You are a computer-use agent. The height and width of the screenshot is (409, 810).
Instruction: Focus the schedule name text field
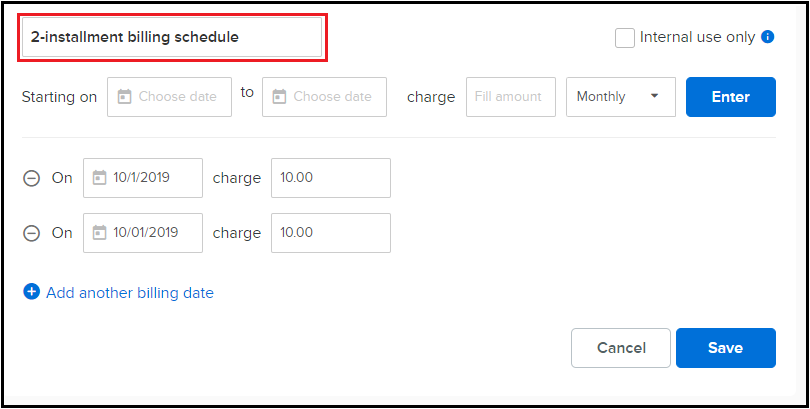click(x=172, y=37)
